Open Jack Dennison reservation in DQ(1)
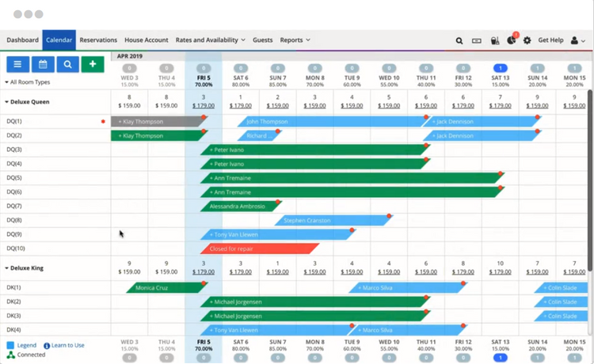This screenshot has width=594, height=364. [x=482, y=121]
